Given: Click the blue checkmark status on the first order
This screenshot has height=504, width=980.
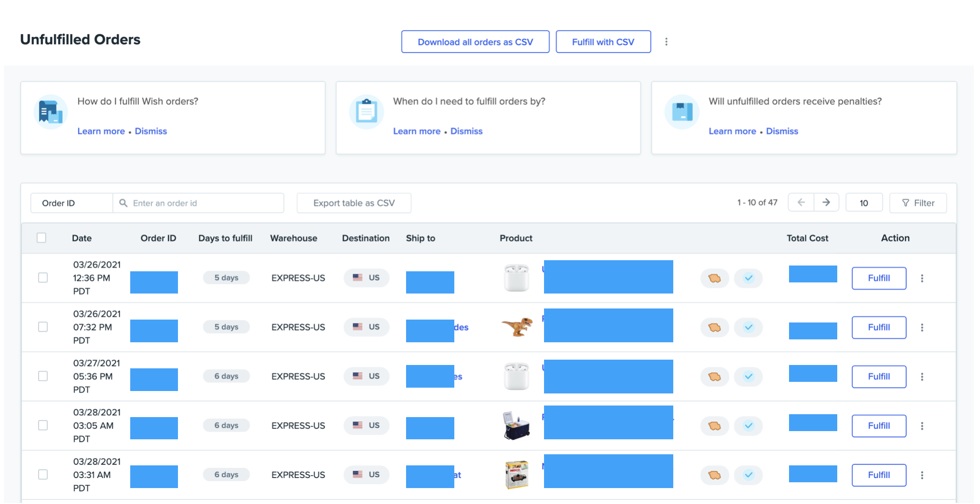Looking at the screenshot, I should (x=748, y=278).
